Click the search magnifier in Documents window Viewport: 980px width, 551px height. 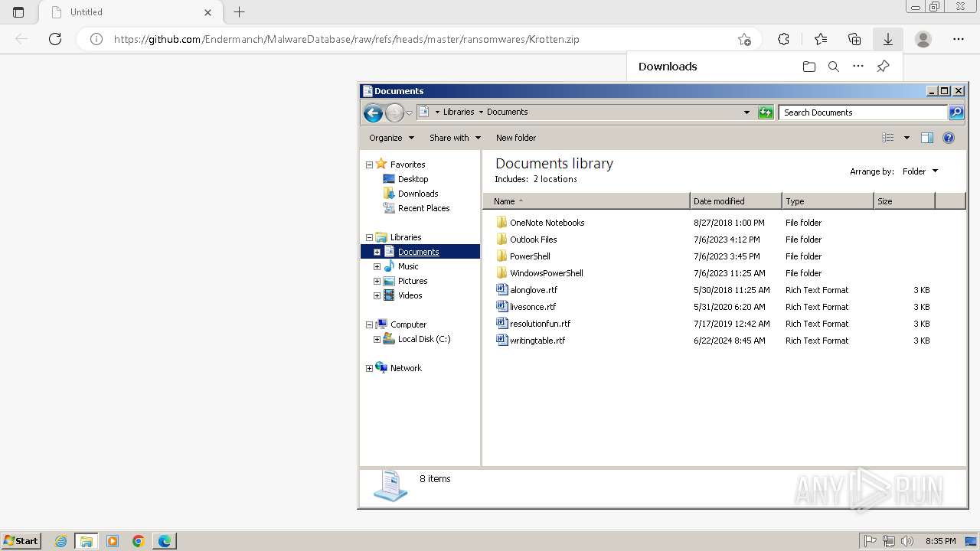tap(956, 112)
